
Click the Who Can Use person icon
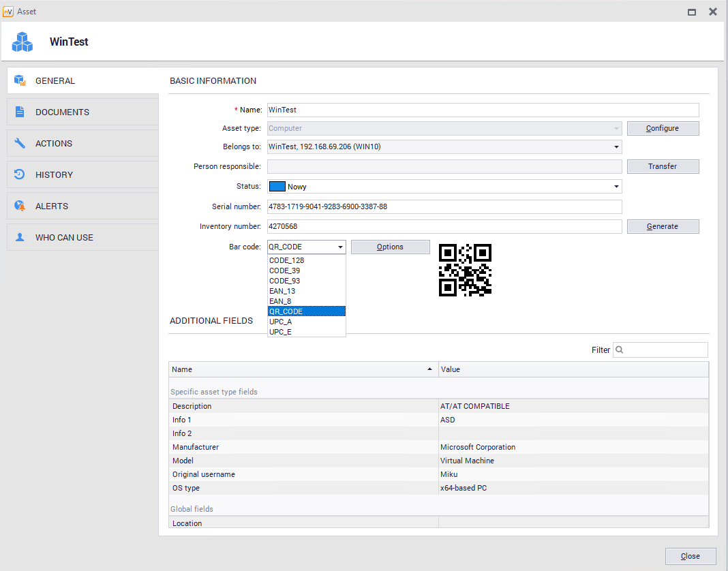(20, 237)
